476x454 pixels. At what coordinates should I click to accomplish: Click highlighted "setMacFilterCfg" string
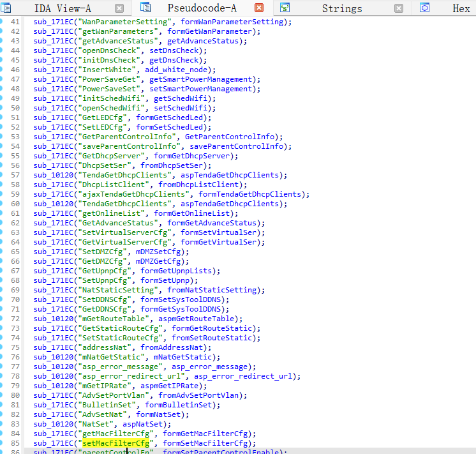point(116,443)
